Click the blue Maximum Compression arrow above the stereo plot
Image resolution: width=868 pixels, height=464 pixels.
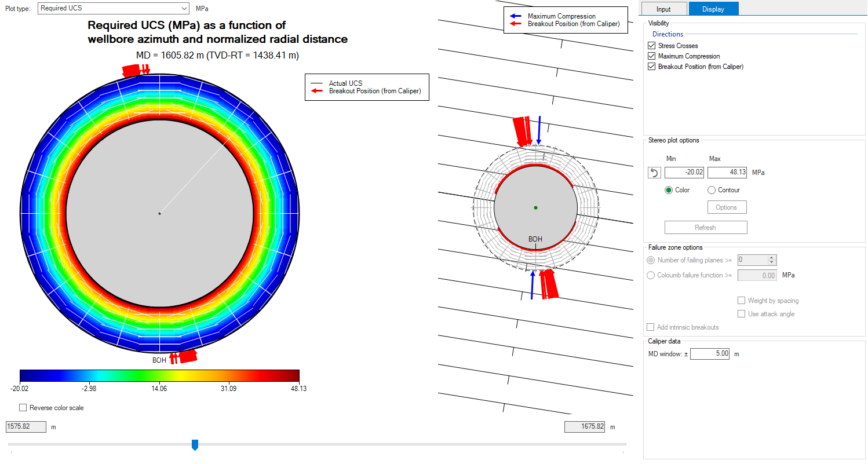(x=539, y=130)
